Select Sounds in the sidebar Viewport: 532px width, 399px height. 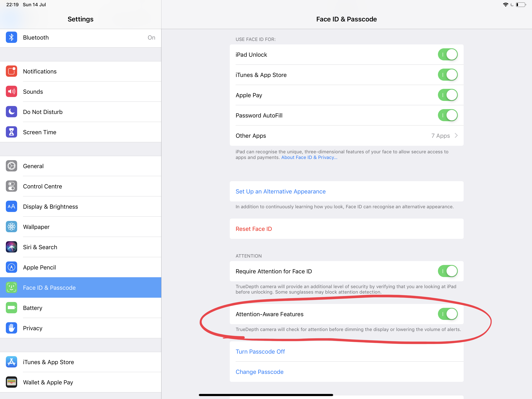tap(81, 91)
